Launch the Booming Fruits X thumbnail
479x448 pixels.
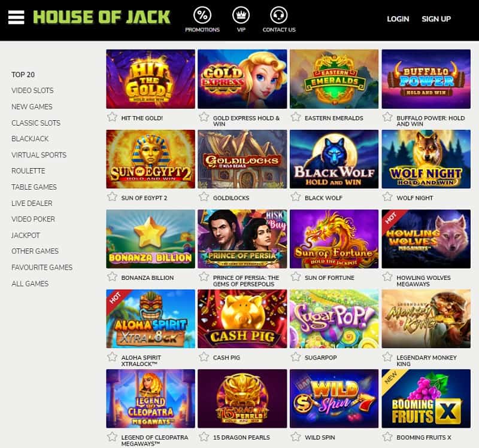point(426,399)
